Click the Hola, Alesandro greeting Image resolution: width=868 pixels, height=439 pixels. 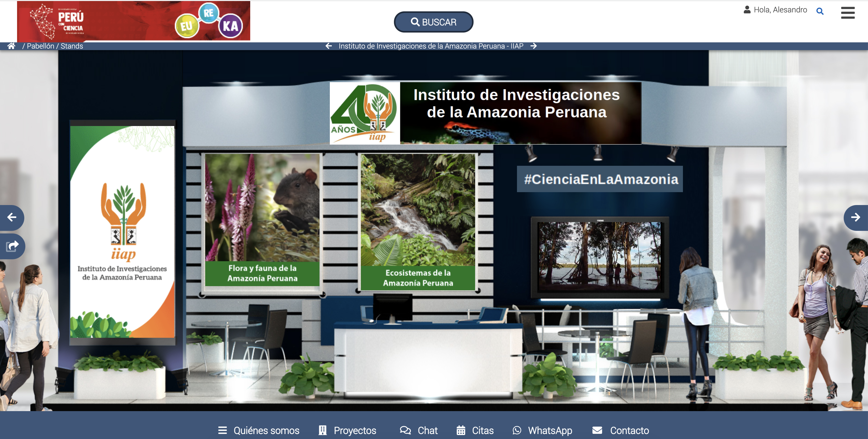(780, 10)
